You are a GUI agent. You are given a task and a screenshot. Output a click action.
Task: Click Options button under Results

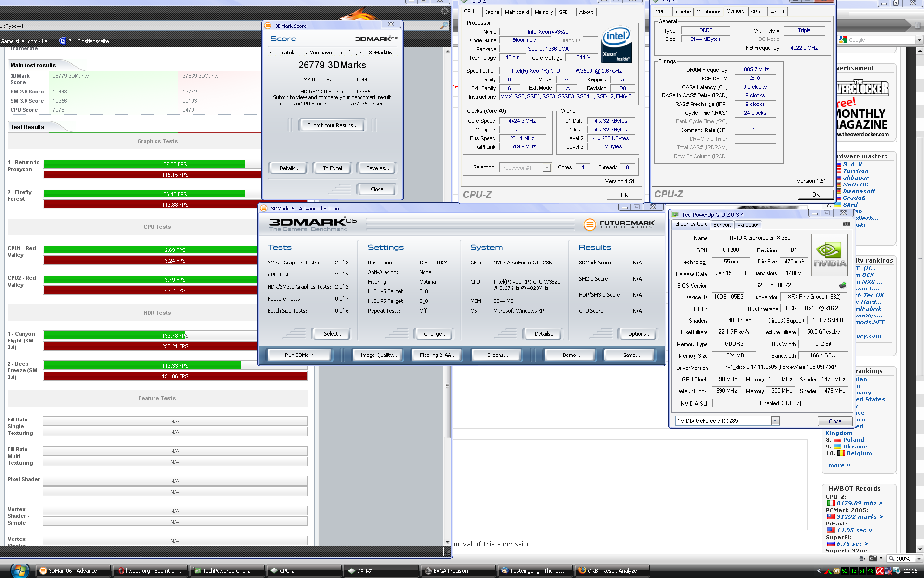click(x=639, y=334)
